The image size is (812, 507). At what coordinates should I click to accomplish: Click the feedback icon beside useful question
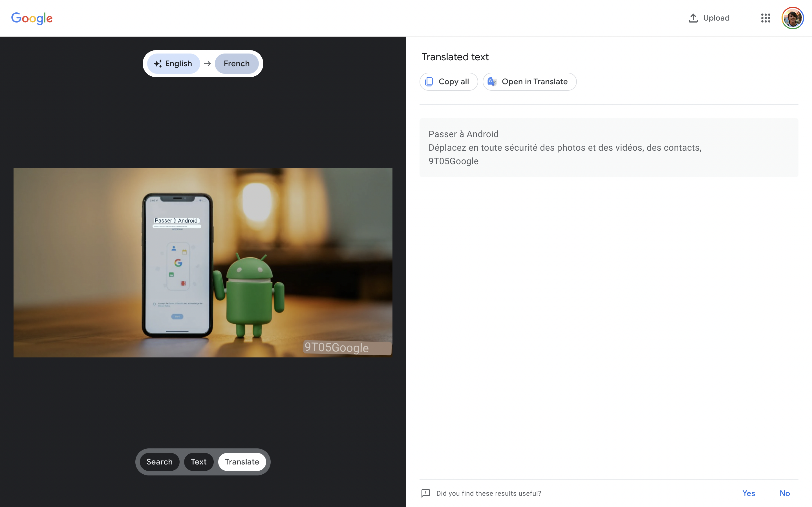click(x=425, y=493)
